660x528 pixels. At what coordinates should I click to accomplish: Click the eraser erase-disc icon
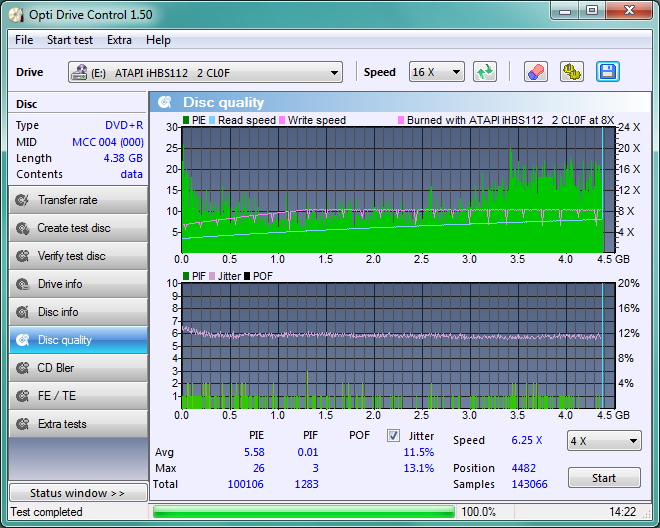535,72
